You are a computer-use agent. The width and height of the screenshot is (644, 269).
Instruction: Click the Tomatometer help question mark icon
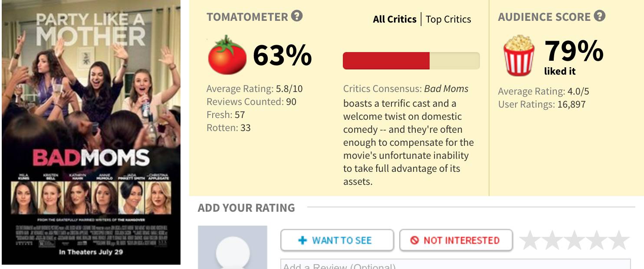click(297, 16)
